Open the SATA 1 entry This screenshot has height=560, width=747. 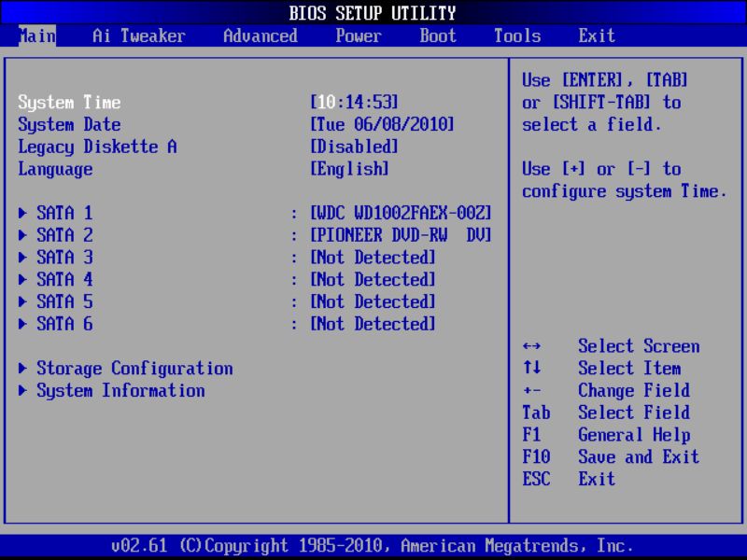64,213
